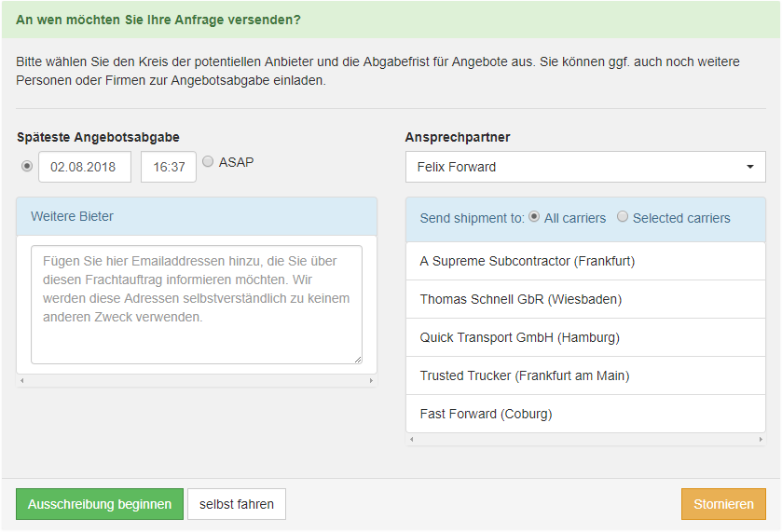Click the textarea resize handle corner
Screen dimensions: 782x532
click(x=358, y=360)
